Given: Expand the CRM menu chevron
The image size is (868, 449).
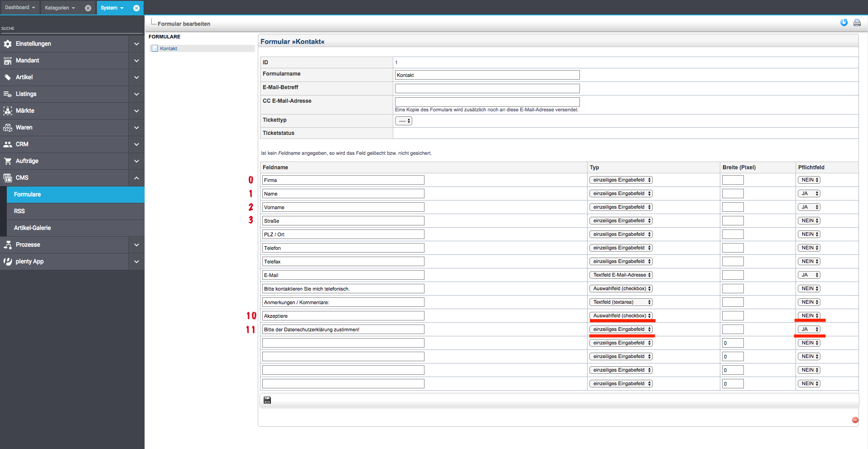Looking at the screenshot, I should tap(136, 144).
